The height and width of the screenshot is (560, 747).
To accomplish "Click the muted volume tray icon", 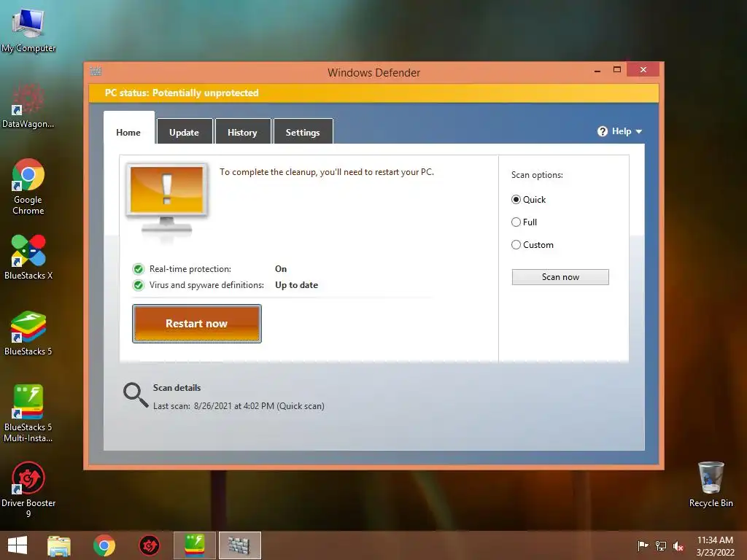I will pos(678,546).
